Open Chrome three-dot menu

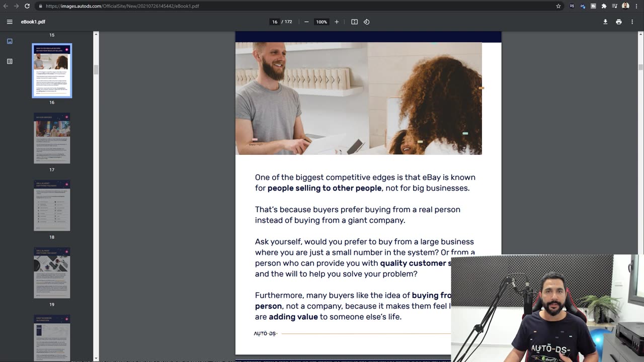[636, 6]
